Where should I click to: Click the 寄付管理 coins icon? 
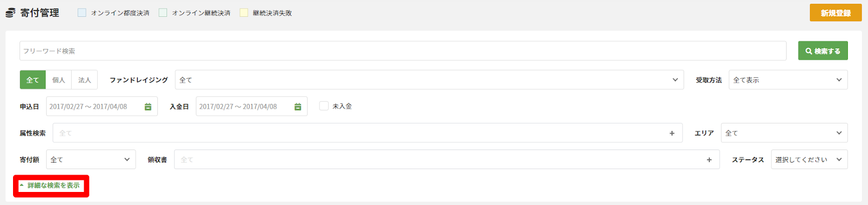pyautogui.click(x=10, y=13)
